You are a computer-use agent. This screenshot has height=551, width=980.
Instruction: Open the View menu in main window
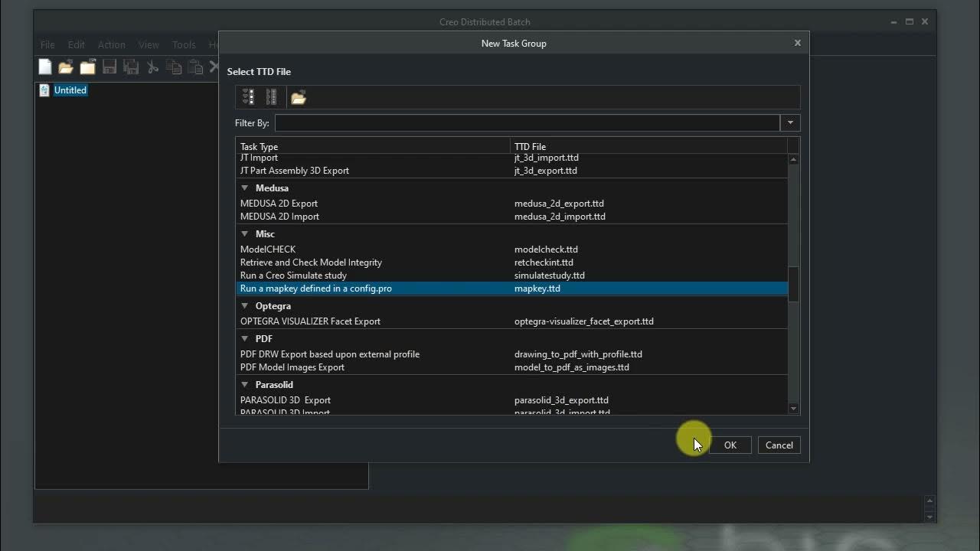point(149,44)
